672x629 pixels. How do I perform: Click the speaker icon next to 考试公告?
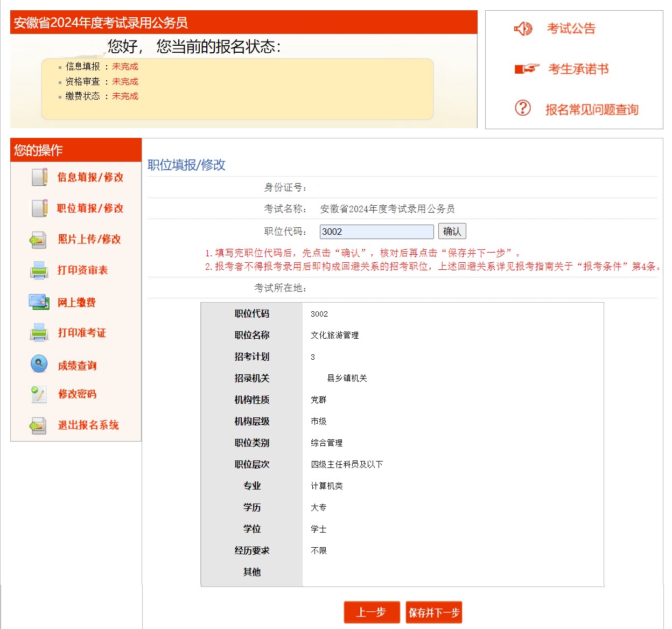coord(523,29)
